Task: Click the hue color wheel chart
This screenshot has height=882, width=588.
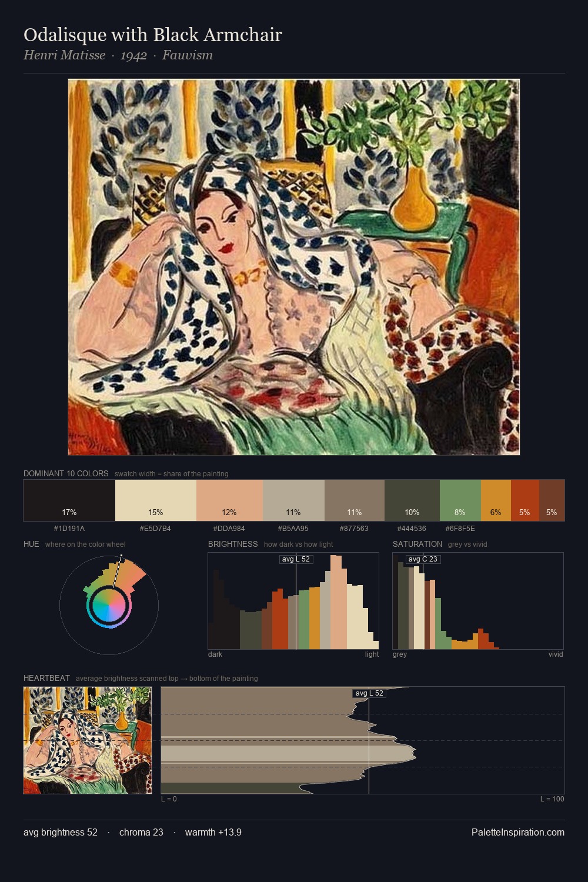Action: [109, 605]
